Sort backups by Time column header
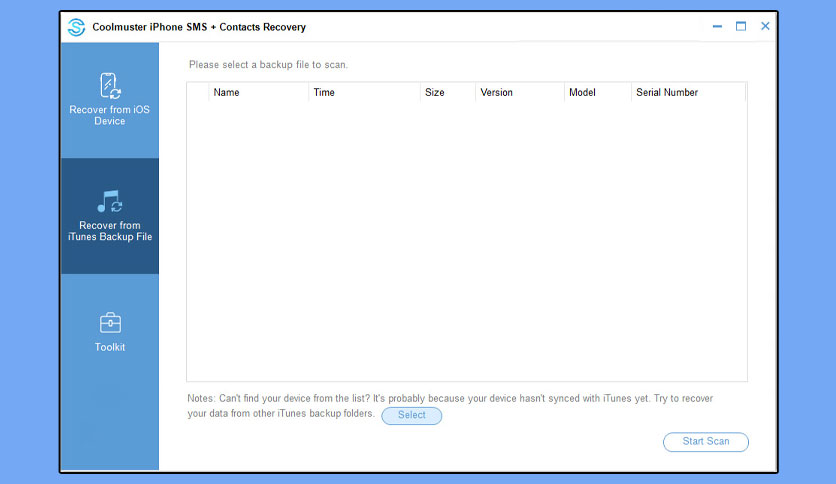Image resolution: width=836 pixels, height=484 pixels. [364, 92]
